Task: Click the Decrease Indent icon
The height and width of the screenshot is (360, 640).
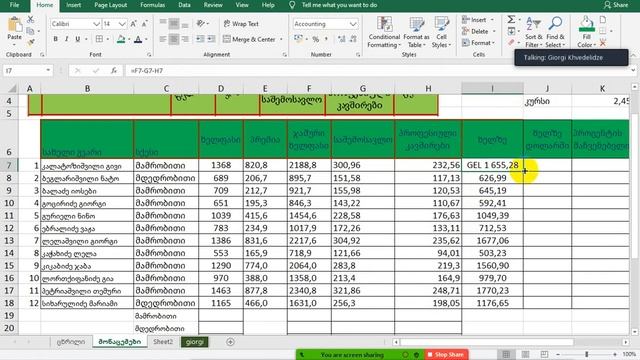Action: click(200, 39)
